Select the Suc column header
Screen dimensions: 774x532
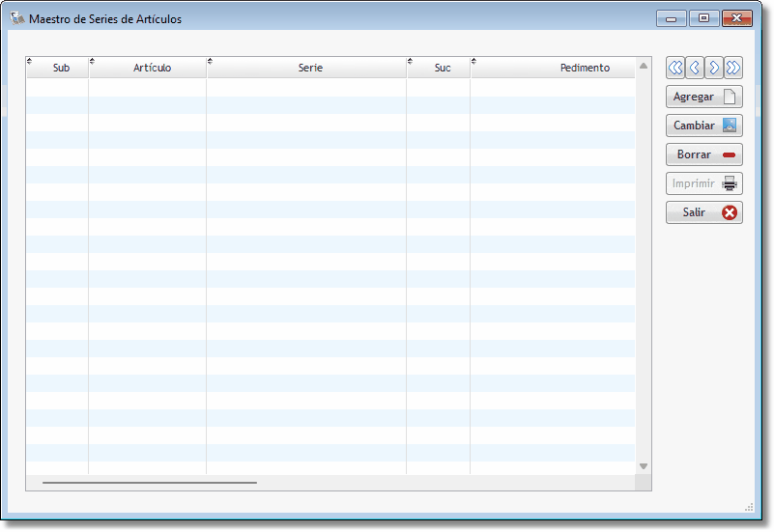(x=443, y=68)
